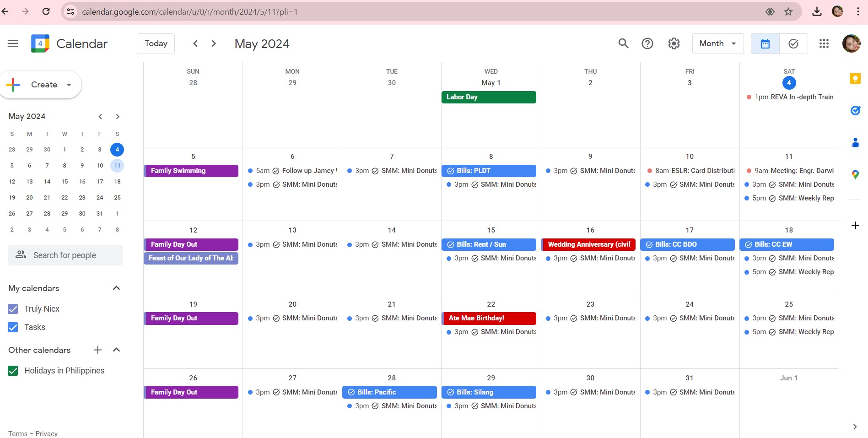
Task: Toggle the Truly Nicx calendar checkbox
Action: click(13, 309)
